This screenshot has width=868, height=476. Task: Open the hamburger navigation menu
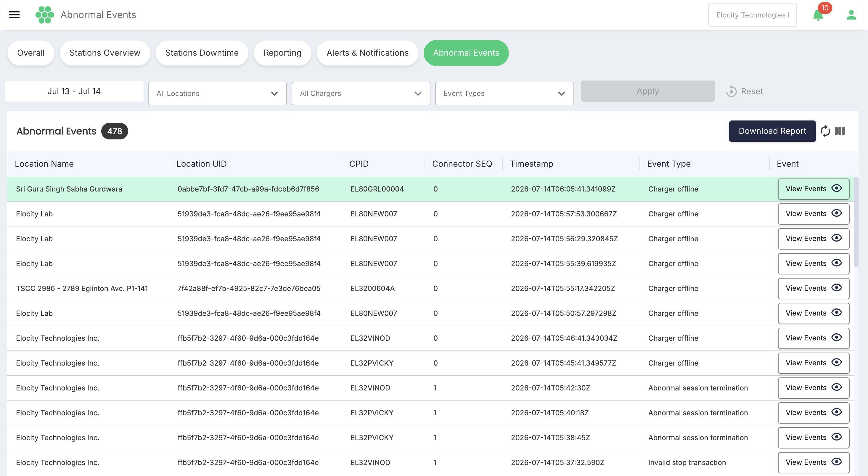pos(14,15)
